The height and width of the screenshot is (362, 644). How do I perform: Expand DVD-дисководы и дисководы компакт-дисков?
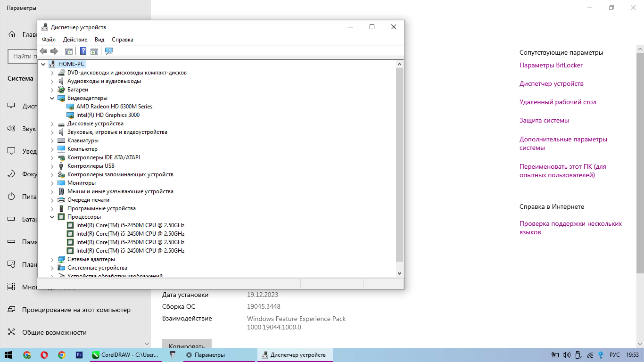click(52, 73)
